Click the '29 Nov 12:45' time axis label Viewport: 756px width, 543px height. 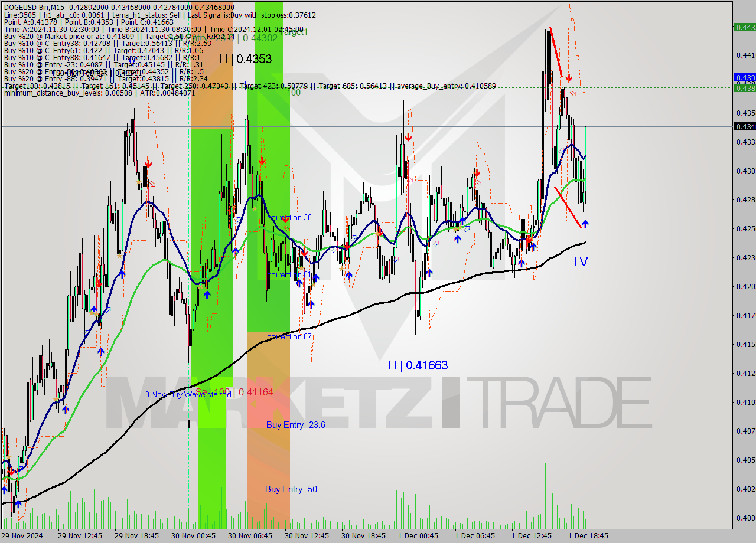pos(80,536)
